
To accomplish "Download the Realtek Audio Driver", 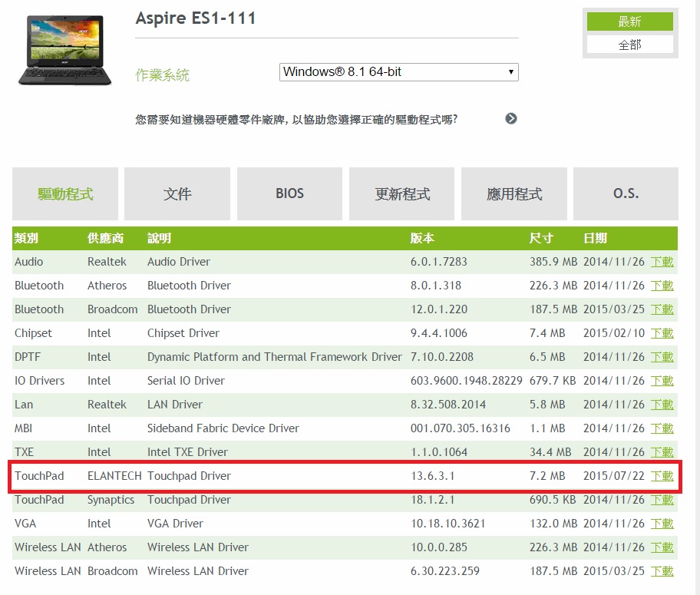I will 662,262.
